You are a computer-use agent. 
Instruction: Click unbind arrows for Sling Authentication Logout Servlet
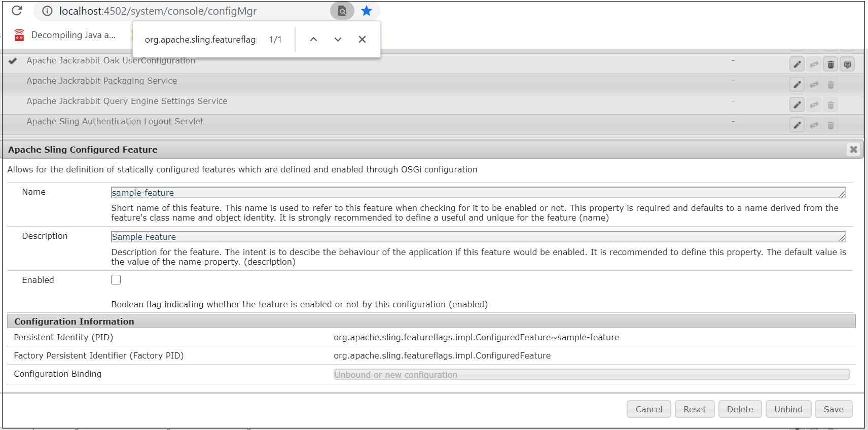click(814, 125)
